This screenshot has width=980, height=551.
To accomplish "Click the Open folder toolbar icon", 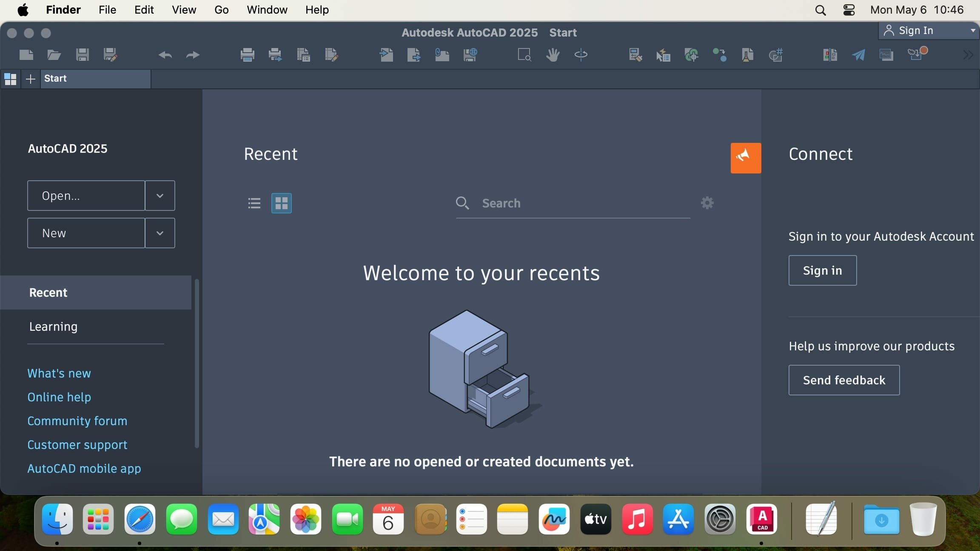I will pos(54,55).
